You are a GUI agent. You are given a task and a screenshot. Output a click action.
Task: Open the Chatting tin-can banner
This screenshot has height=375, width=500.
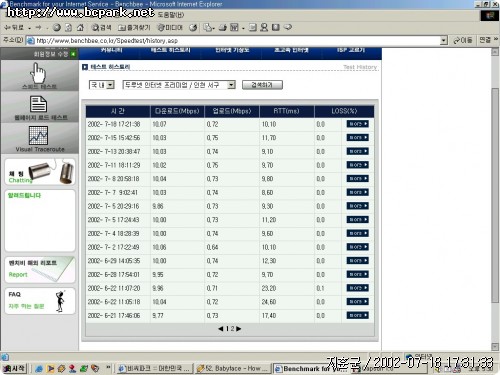tap(40, 172)
